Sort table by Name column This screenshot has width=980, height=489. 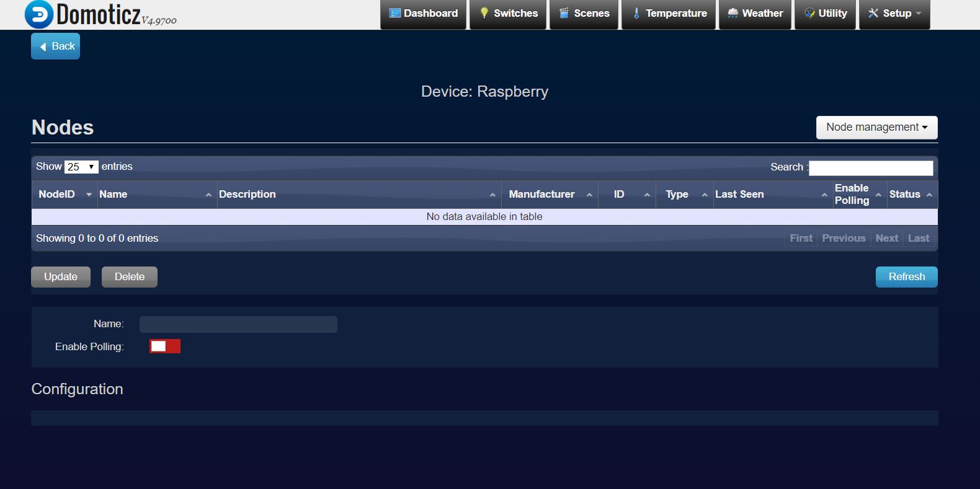(157, 195)
